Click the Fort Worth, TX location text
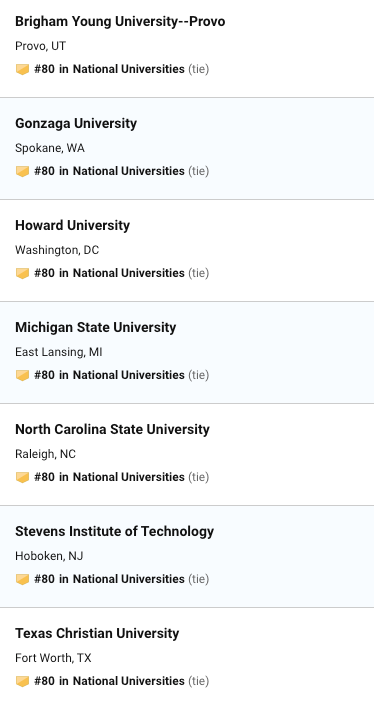The width and height of the screenshot is (374, 707). 53,658
